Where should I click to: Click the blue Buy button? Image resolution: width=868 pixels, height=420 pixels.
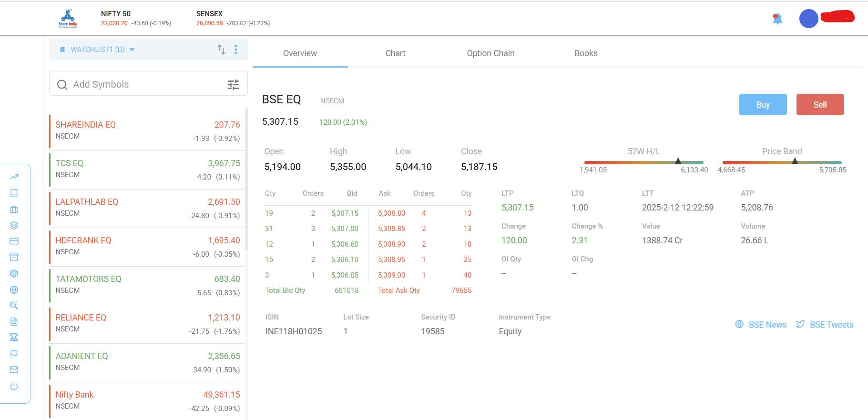pyautogui.click(x=763, y=104)
